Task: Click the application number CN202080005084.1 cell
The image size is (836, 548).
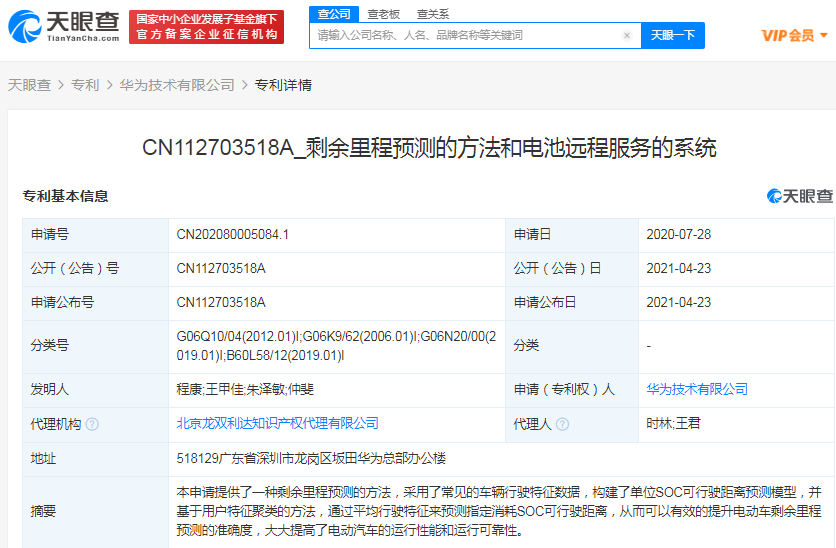Action: [233, 234]
